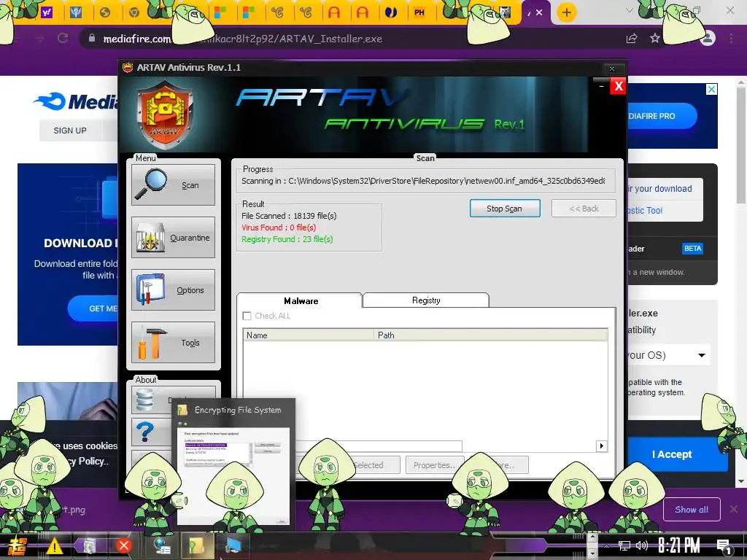
Task: Share this page via share icon
Action: click(632, 38)
